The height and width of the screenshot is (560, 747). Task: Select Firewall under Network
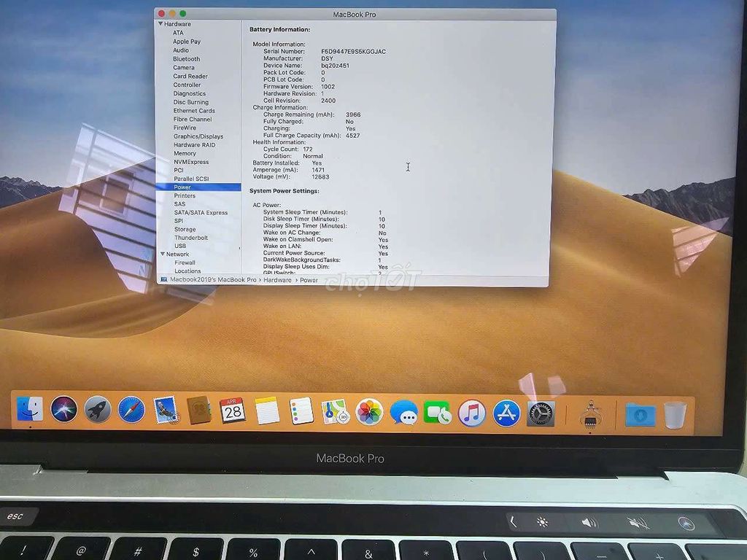tap(185, 262)
